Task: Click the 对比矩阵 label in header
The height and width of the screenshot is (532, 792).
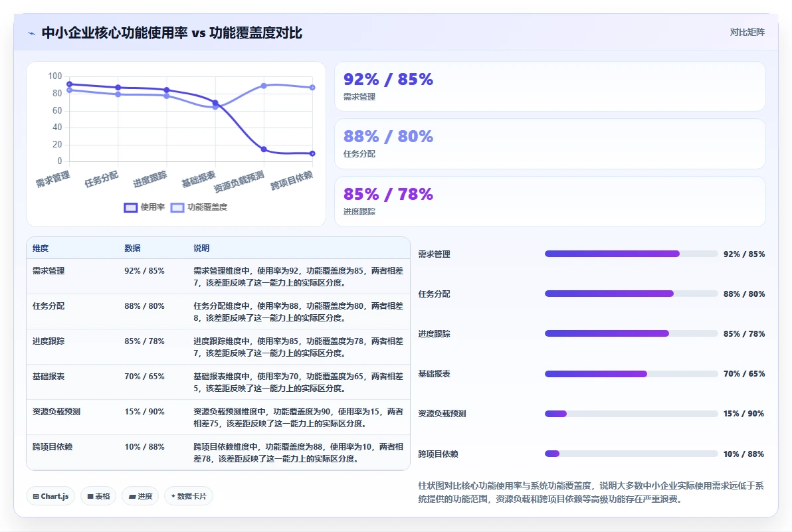Action: (x=747, y=33)
